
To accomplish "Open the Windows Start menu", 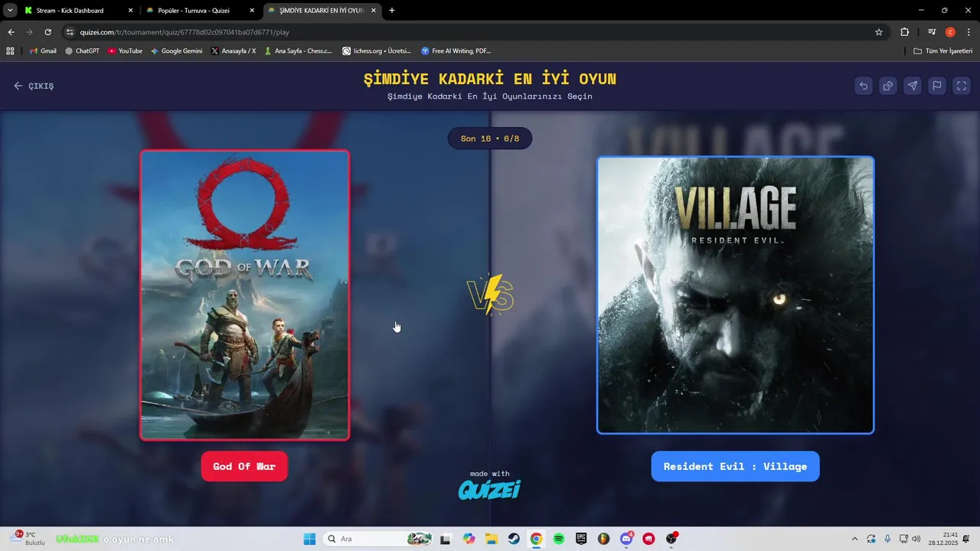I will 309,539.
